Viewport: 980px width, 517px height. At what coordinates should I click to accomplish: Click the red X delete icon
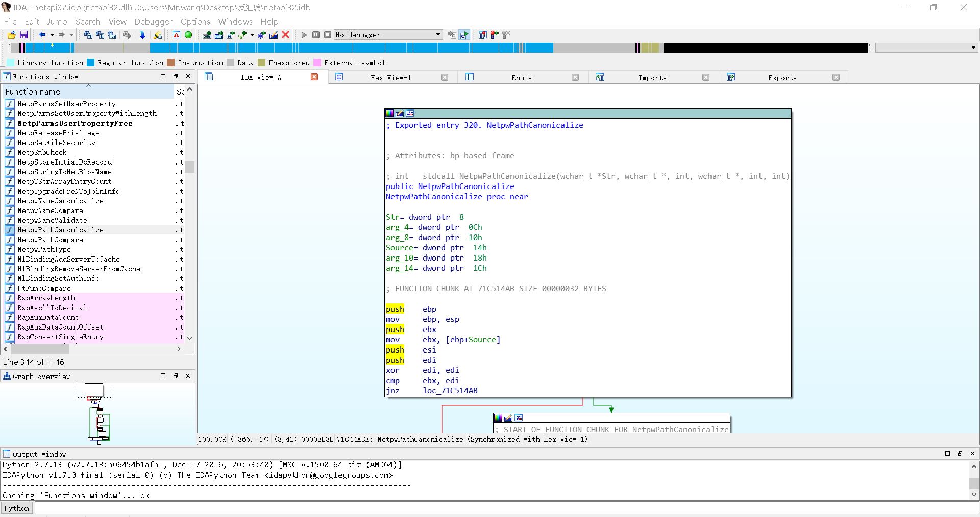click(286, 35)
